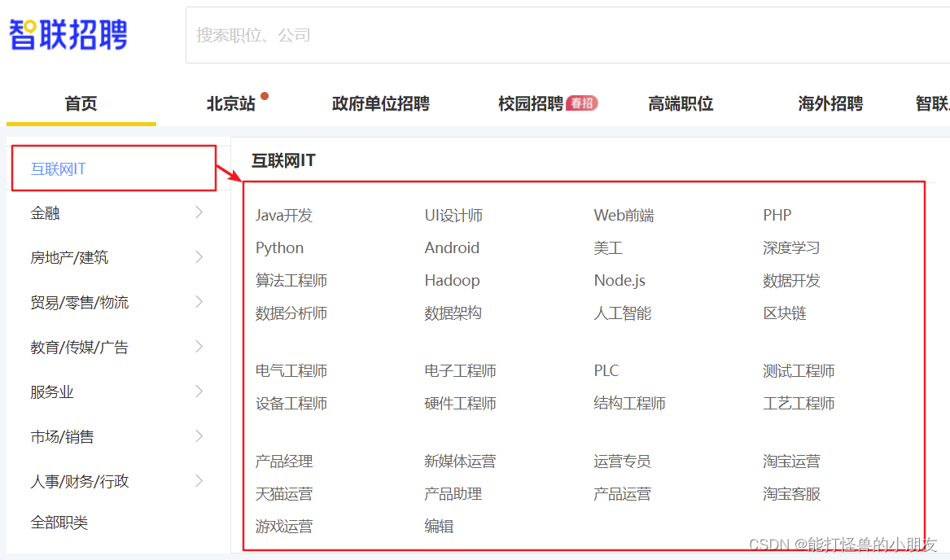950x560 pixels.
Task: Open the 区块链 job link
Action: pyautogui.click(x=785, y=313)
